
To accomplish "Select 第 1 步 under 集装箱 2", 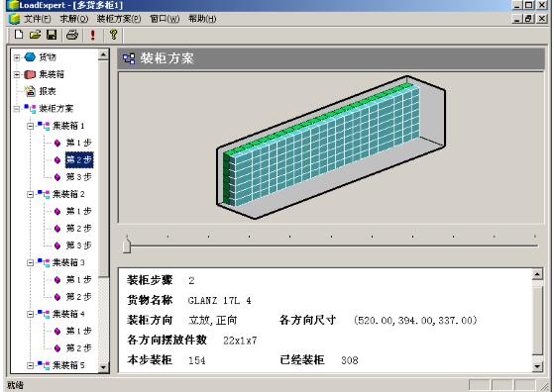I will 79,212.
